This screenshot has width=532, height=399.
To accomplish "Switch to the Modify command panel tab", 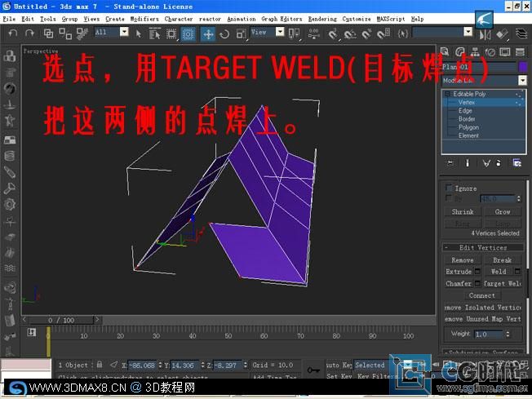I will tap(459, 51).
